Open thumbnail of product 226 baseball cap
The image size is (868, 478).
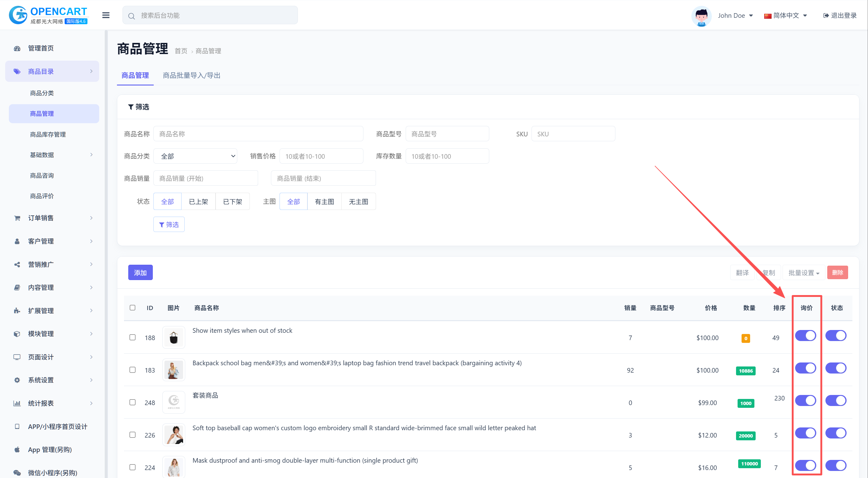click(174, 435)
